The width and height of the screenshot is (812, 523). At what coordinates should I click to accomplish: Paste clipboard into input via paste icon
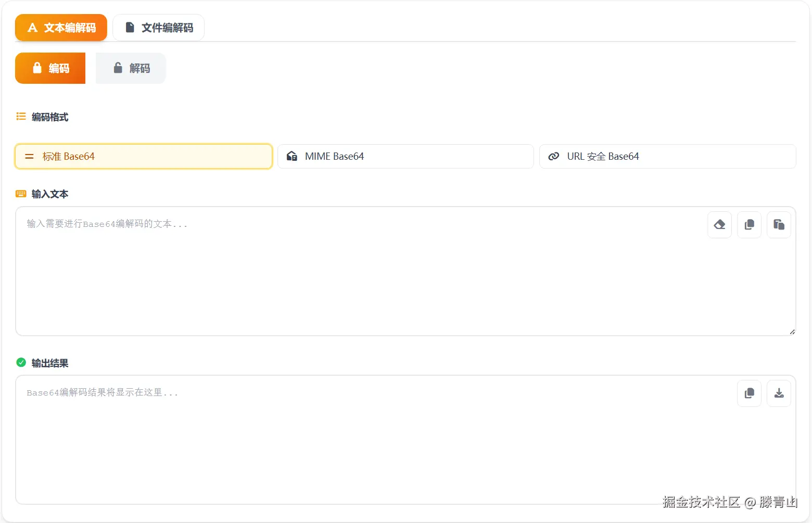779,225
